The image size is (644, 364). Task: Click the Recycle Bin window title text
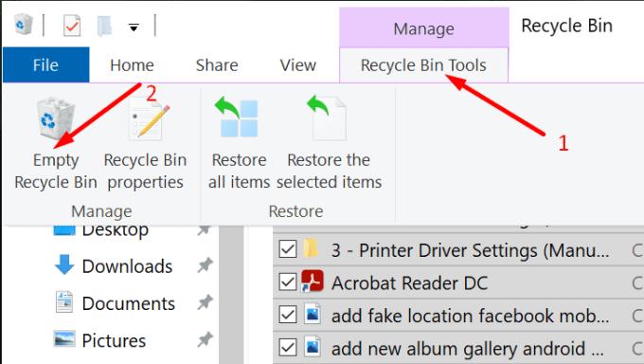[x=566, y=26]
